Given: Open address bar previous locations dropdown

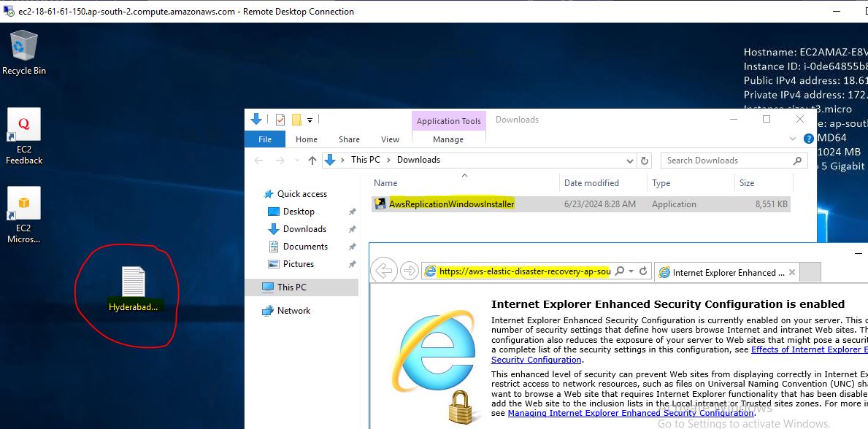Looking at the screenshot, I should [x=630, y=161].
